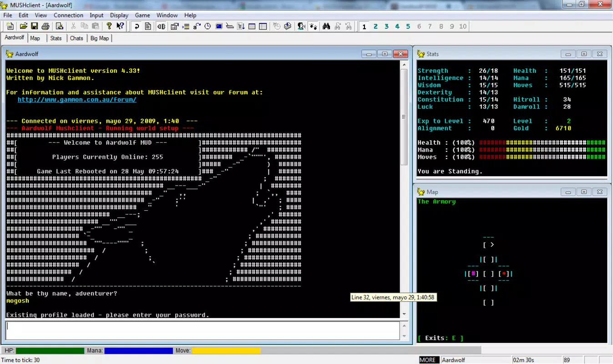613x364 pixels.
Task: Click the binoculars Find icon
Action: 326,26
